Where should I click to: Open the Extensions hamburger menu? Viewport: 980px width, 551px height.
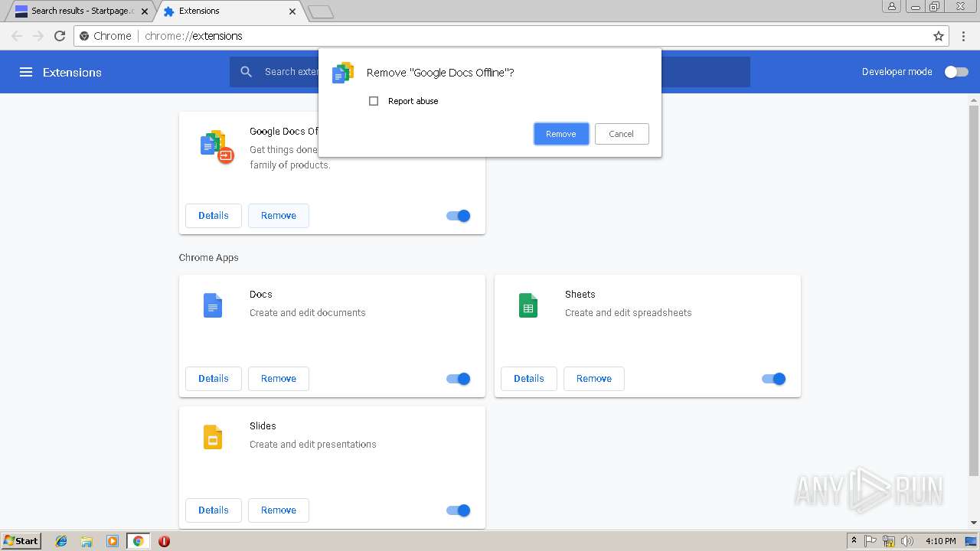tap(26, 72)
